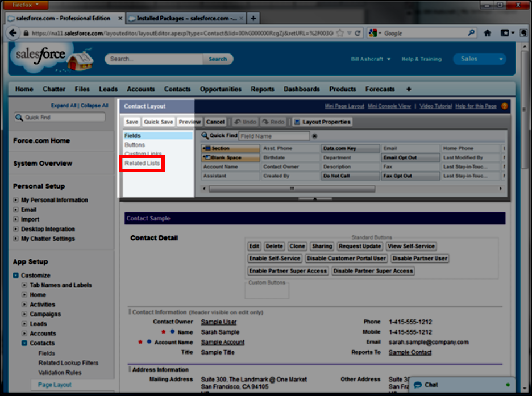Open the Files tab
This screenshot has width=532, height=396.
click(x=82, y=89)
